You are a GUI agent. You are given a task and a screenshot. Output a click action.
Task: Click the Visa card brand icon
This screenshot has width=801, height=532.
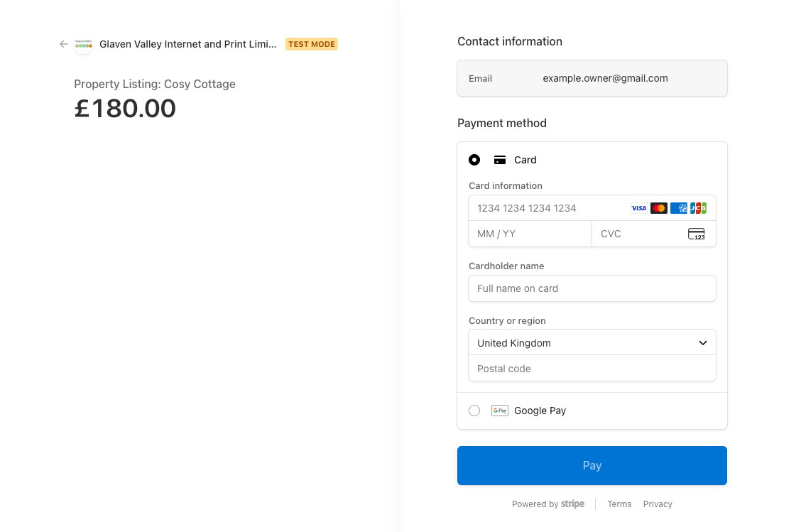click(639, 208)
